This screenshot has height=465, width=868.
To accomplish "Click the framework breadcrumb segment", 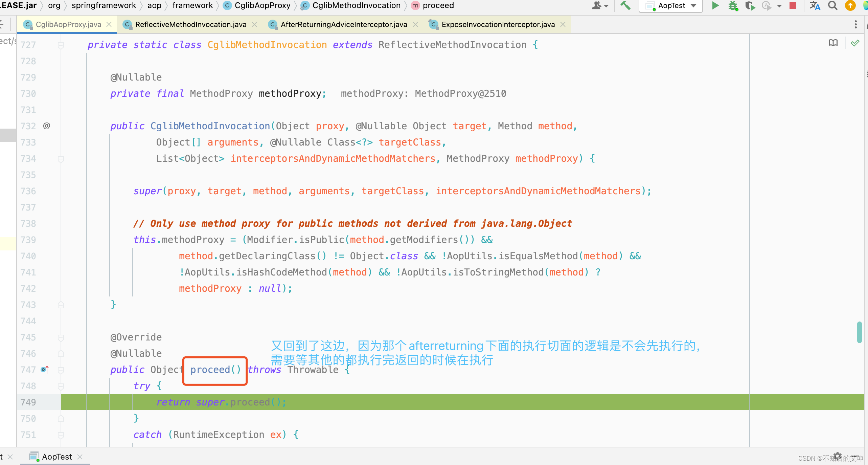I will tap(192, 5).
